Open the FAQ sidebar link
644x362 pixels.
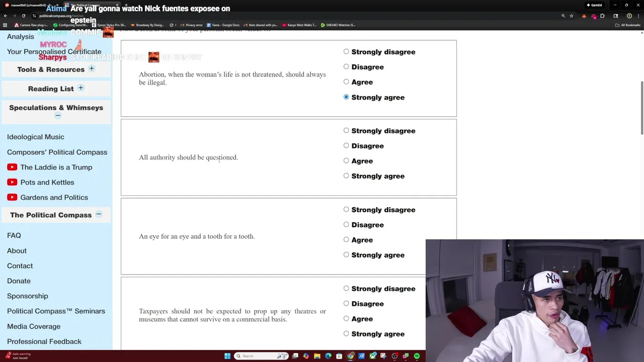[14, 235]
